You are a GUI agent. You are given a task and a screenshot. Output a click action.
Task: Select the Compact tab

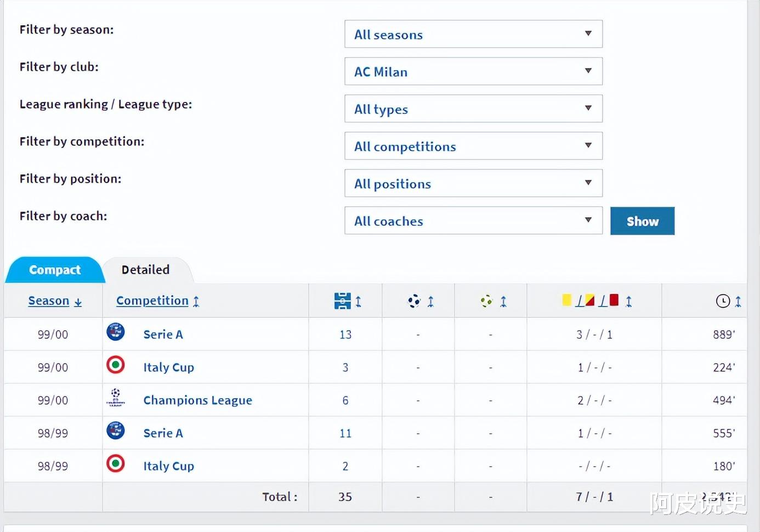tap(55, 270)
